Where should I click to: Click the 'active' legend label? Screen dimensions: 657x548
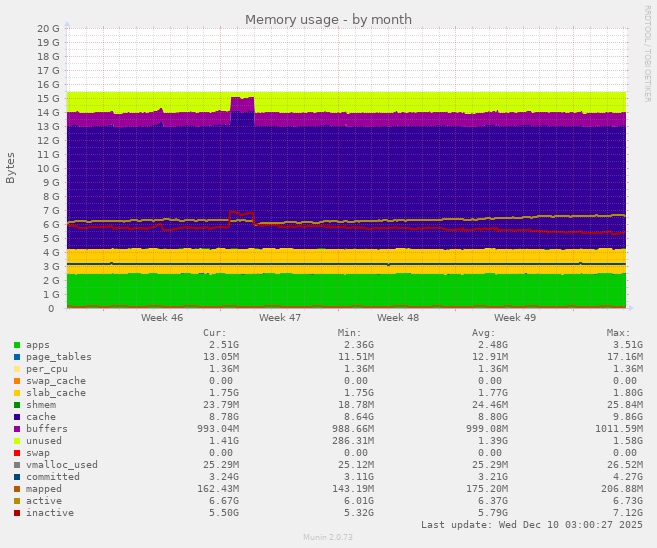click(x=44, y=501)
